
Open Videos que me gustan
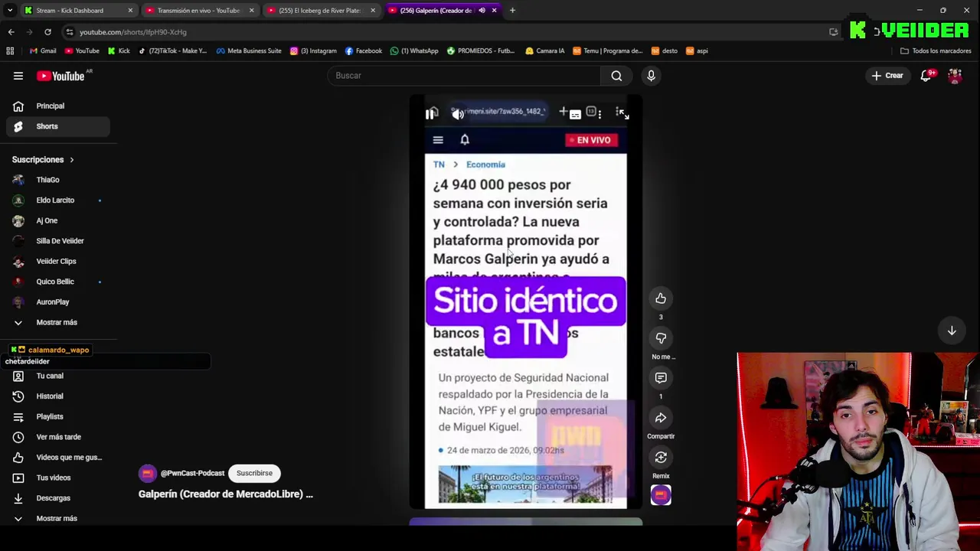(57, 458)
